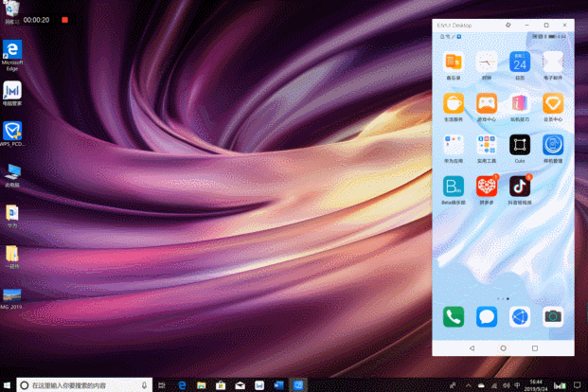Close the EMUI Desktop window

tap(564, 26)
